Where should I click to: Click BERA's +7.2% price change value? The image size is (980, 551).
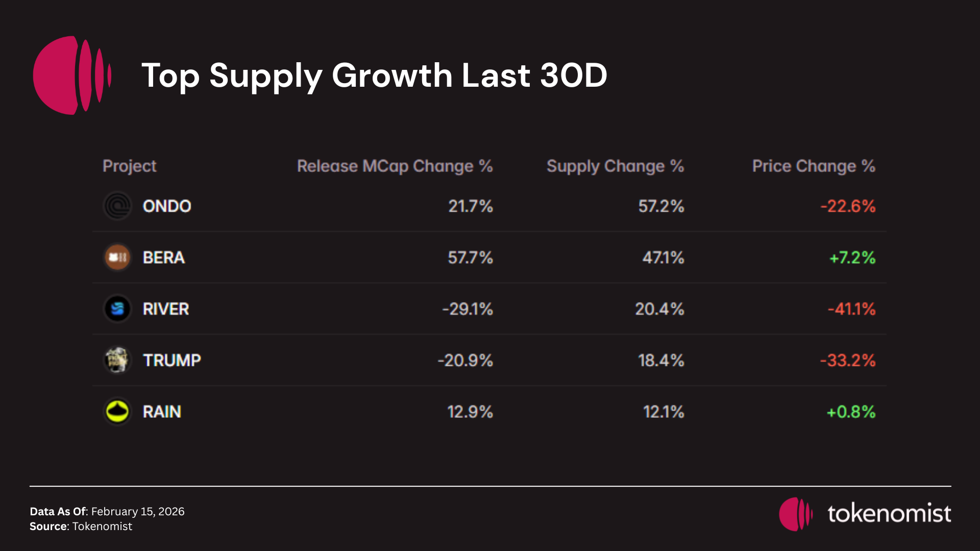[x=852, y=258]
